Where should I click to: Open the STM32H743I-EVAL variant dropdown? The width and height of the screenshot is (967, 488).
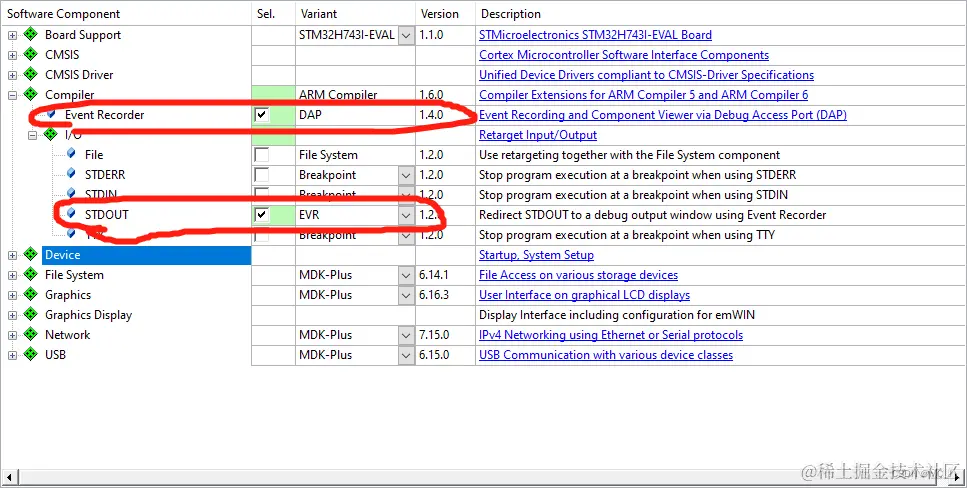pos(406,35)
